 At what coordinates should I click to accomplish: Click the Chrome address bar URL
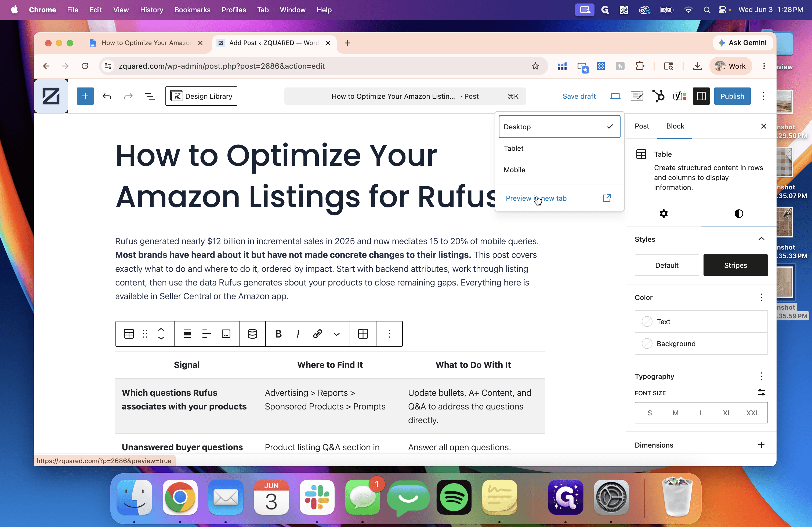222,66
